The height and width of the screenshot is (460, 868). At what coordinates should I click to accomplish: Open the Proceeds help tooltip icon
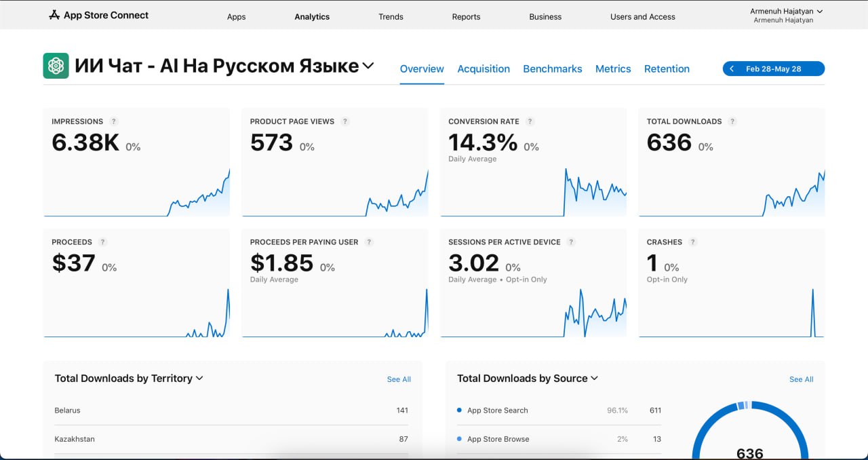tap(103, 242)
